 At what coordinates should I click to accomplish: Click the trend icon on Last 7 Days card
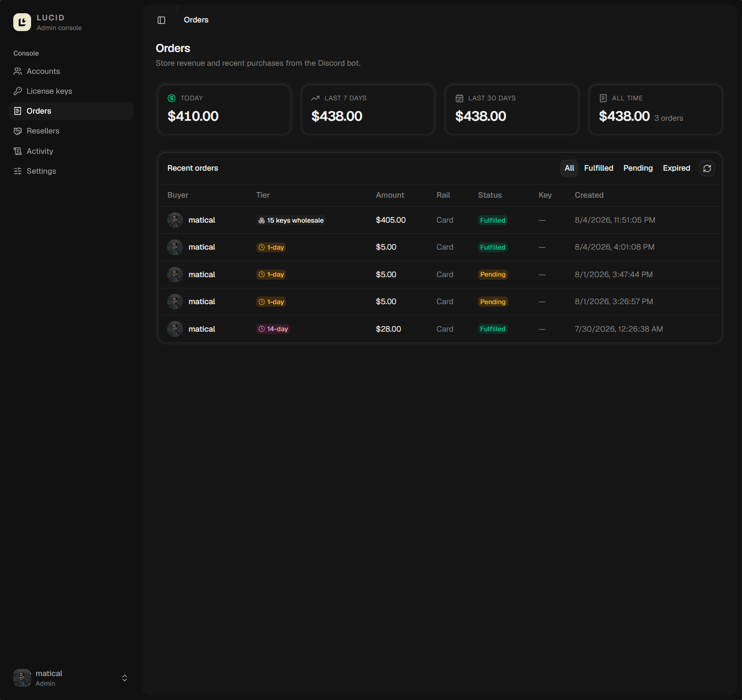point(315,98)
